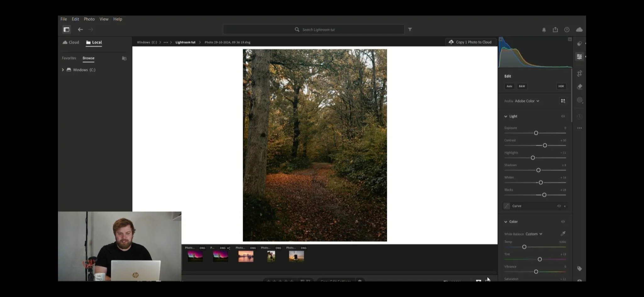Image resolution: width=644 pixels, height=297 pixels.
Task: Open the Keywords tag icon
Action: pyautogui.click(x=580, y=269)
